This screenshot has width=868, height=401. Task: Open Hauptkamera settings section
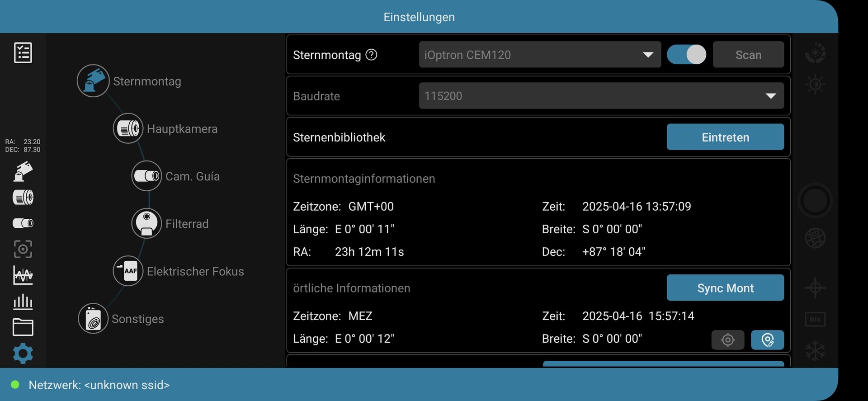tap(182, 129)
